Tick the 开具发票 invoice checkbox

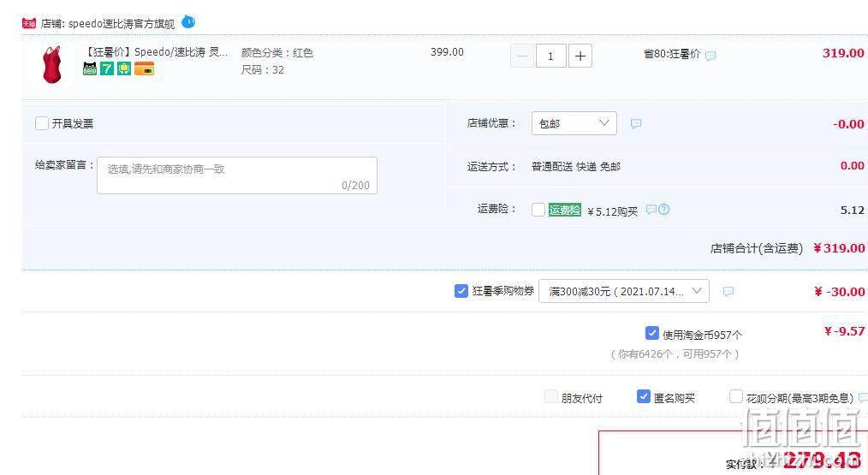42,123
